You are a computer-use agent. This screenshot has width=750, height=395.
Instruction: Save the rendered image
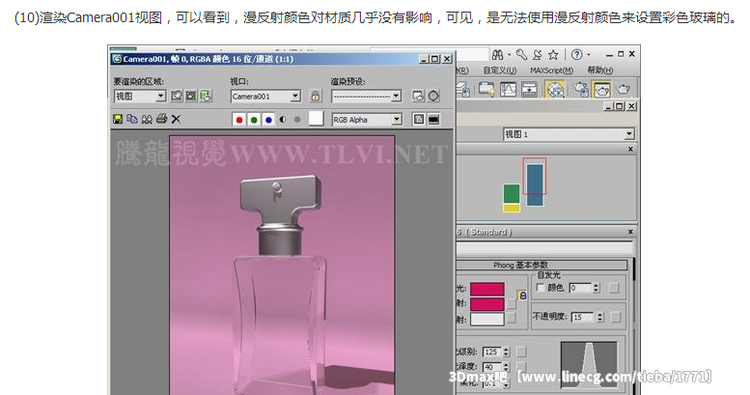[118, 119]
